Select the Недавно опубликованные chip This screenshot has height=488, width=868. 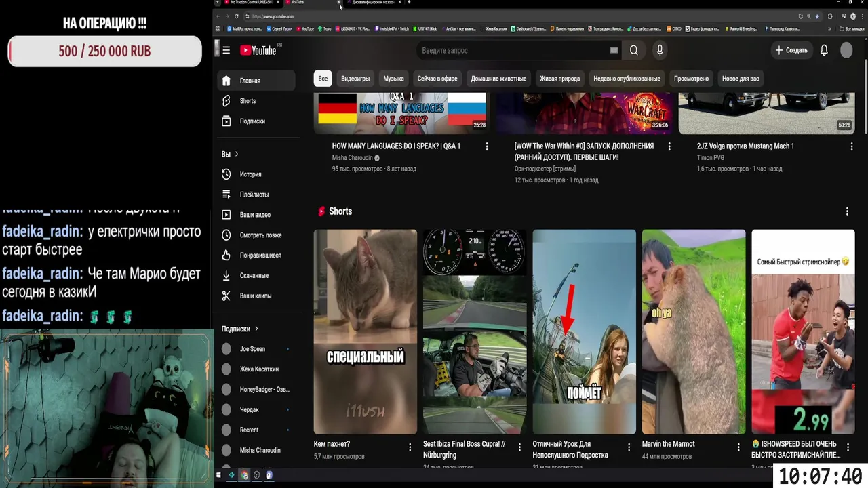pyautogui.click(x=627, y=79)
